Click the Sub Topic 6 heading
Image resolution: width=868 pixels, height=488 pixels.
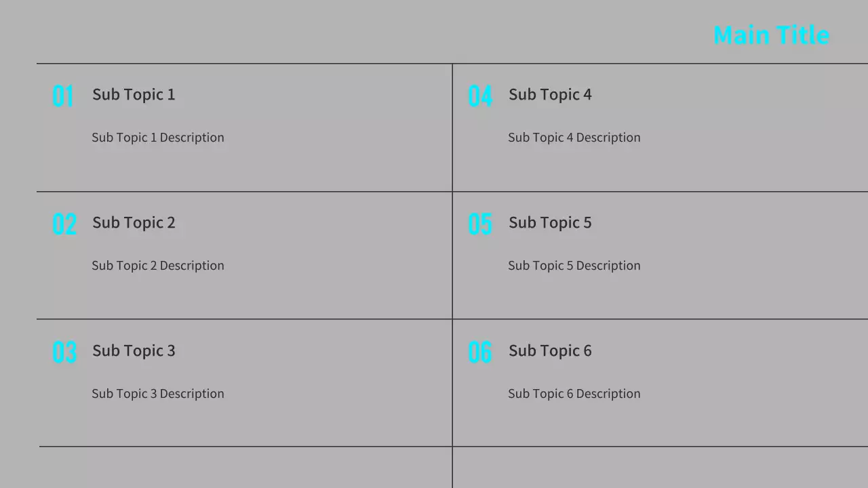pos(550,350)
